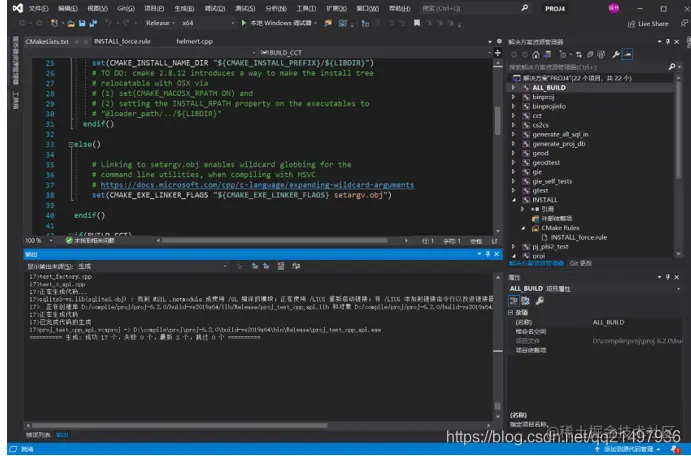This screenshot has width=691, height=456.
Task: Click the sync with active document icon
Action: click(579, 55)
